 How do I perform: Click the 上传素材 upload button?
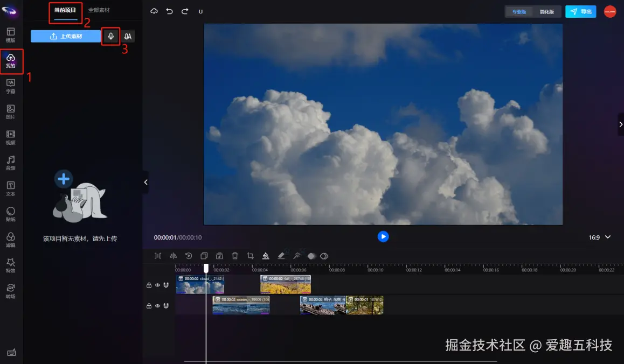[x=66, y=36]
